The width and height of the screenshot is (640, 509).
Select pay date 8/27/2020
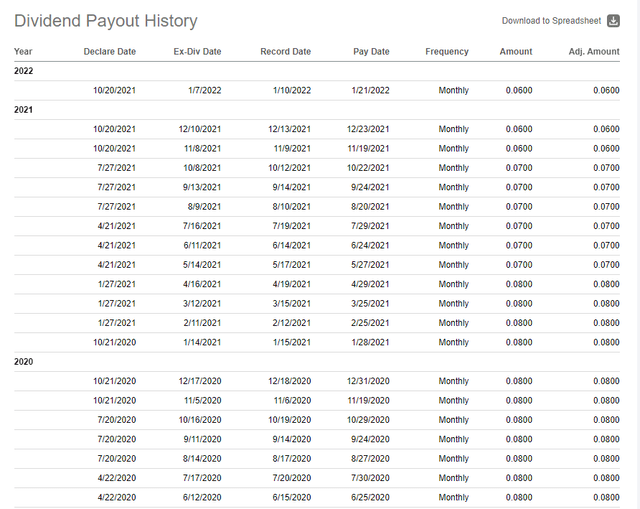pos(370,459)
